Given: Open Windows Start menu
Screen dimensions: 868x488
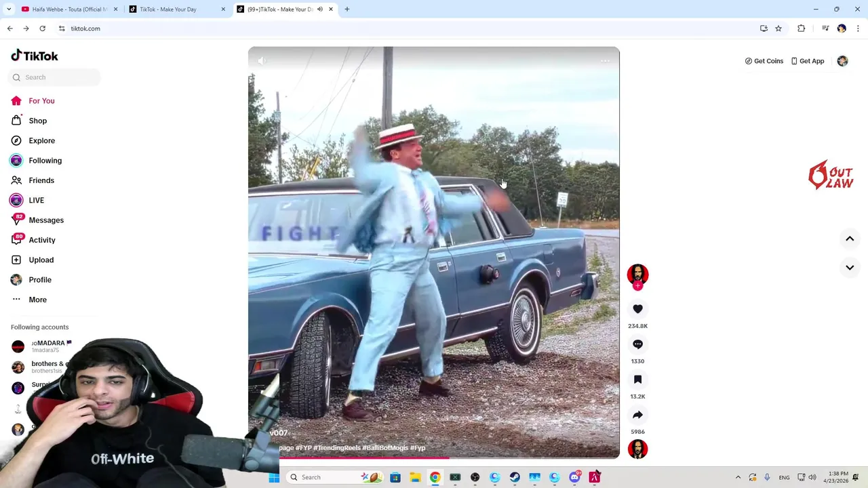Looking at the screenshot, I should pyautogui.click(x=274, y=477).
